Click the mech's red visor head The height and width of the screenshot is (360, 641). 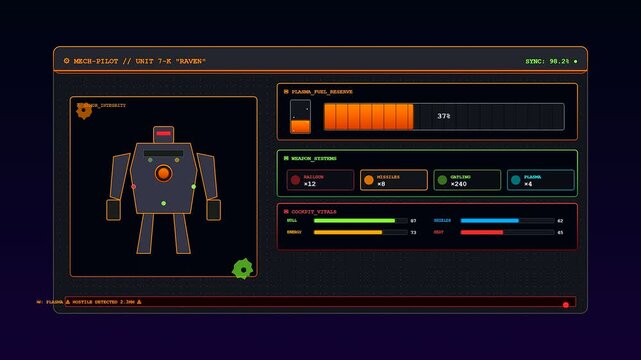pyautogui.click(x=164, y=134)
